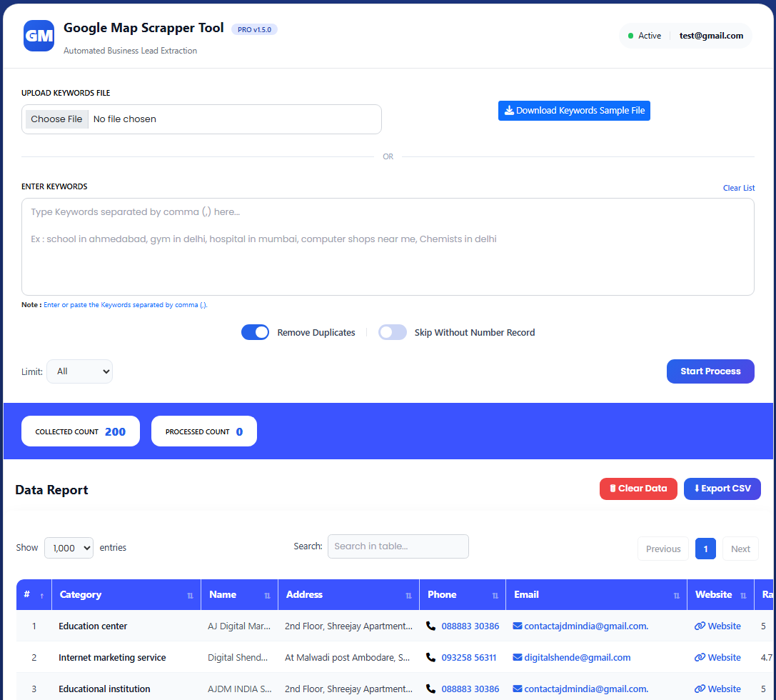The width and height of the screenshot is (776, 700).
Task: Click the Phone column sort icon
Action: (495, 595)
